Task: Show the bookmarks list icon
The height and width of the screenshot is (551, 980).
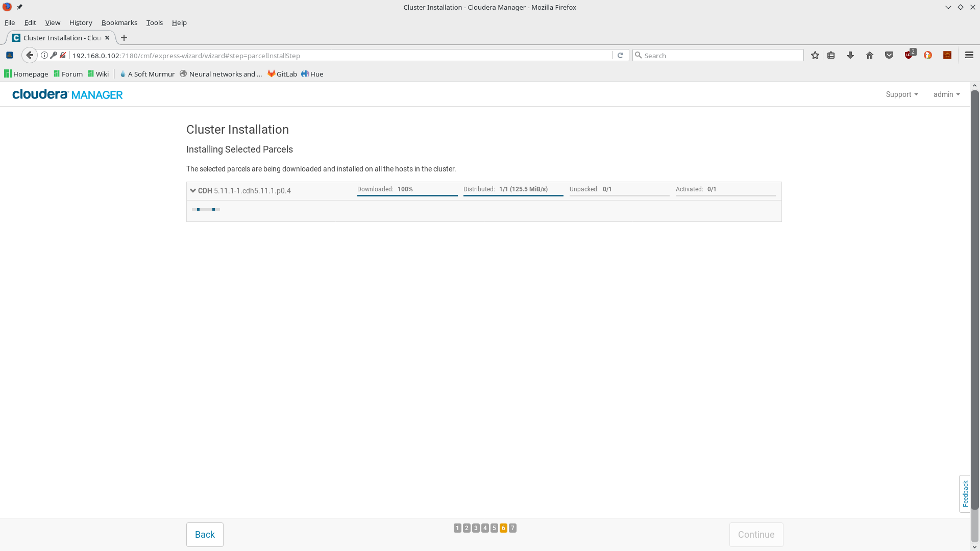Action: coord(831,56)
